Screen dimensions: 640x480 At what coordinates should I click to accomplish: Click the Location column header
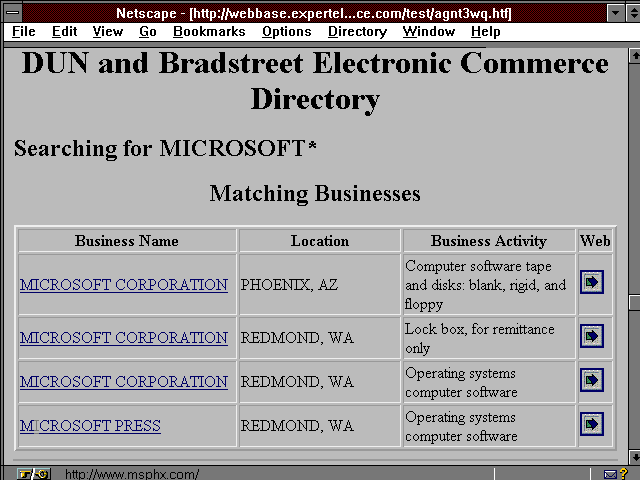[x=320, y=241]
